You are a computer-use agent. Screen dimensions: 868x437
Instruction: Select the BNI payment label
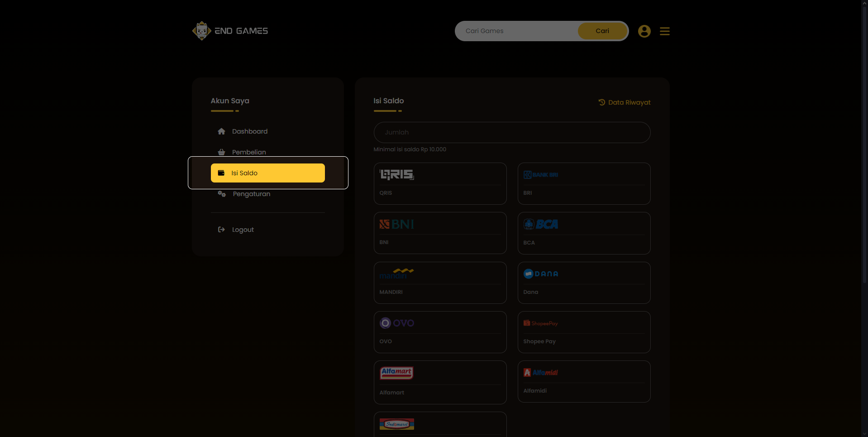(x=384, y=242)
